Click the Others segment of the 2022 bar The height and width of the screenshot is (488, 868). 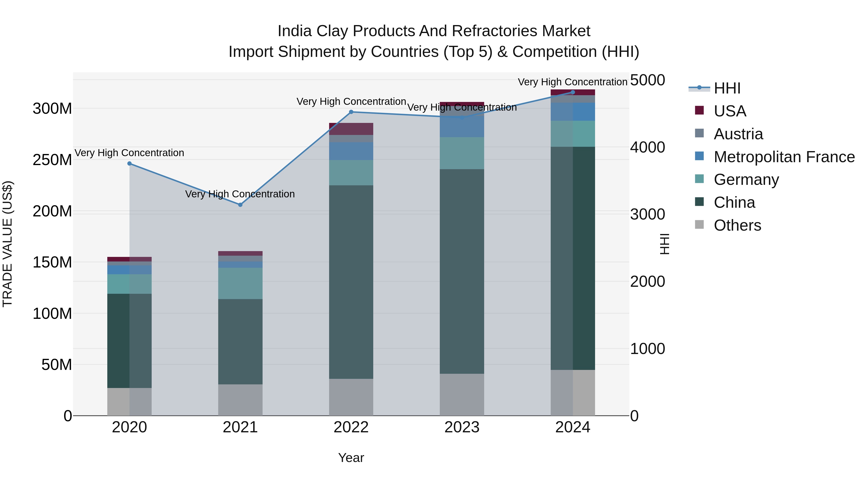click(351, 397)
